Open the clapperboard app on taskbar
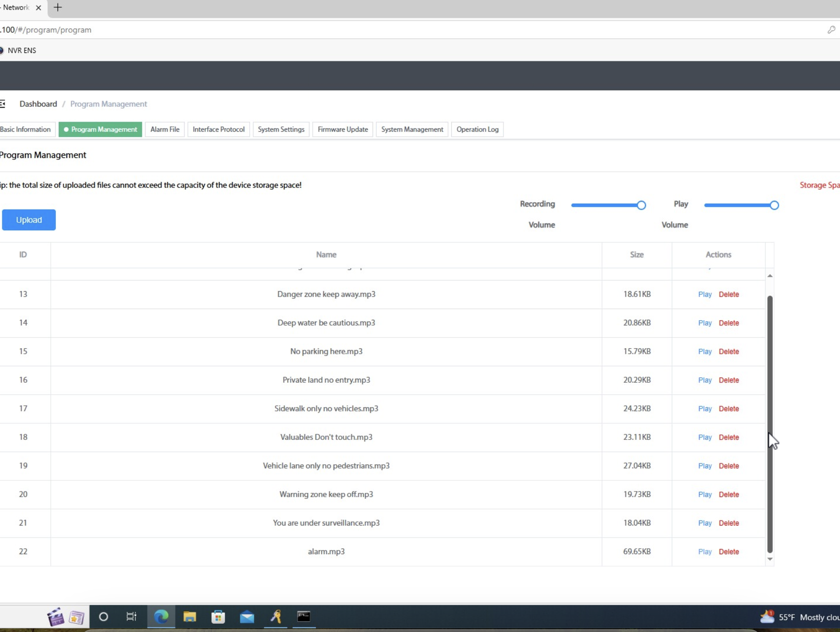This screenshot has height=632, width=840. click(x=56, y=617)
